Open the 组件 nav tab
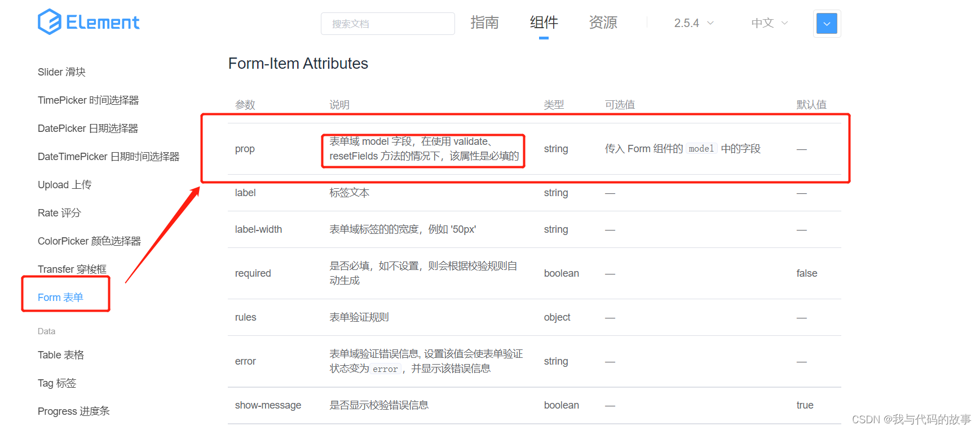The height and width of the screenshot is (430, 980). 544,23
